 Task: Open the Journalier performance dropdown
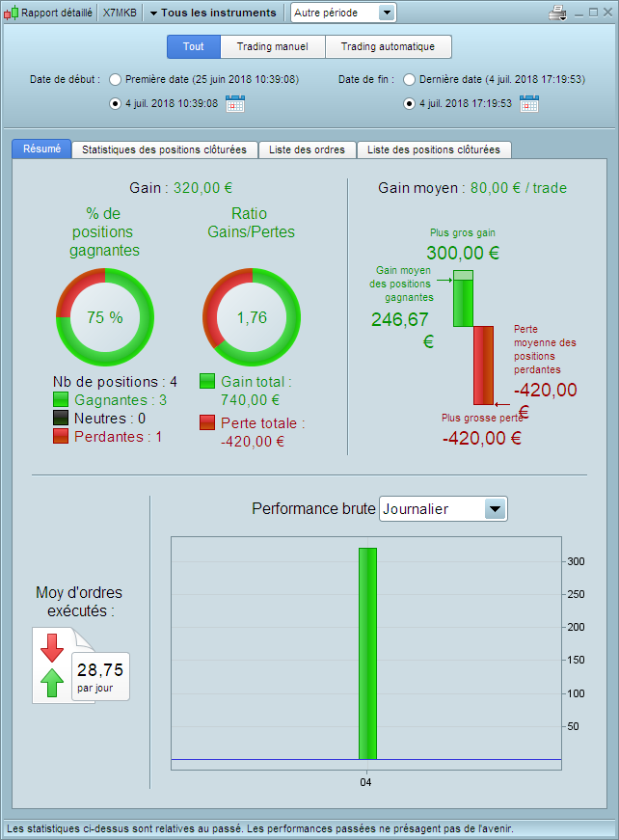point(443,509)
